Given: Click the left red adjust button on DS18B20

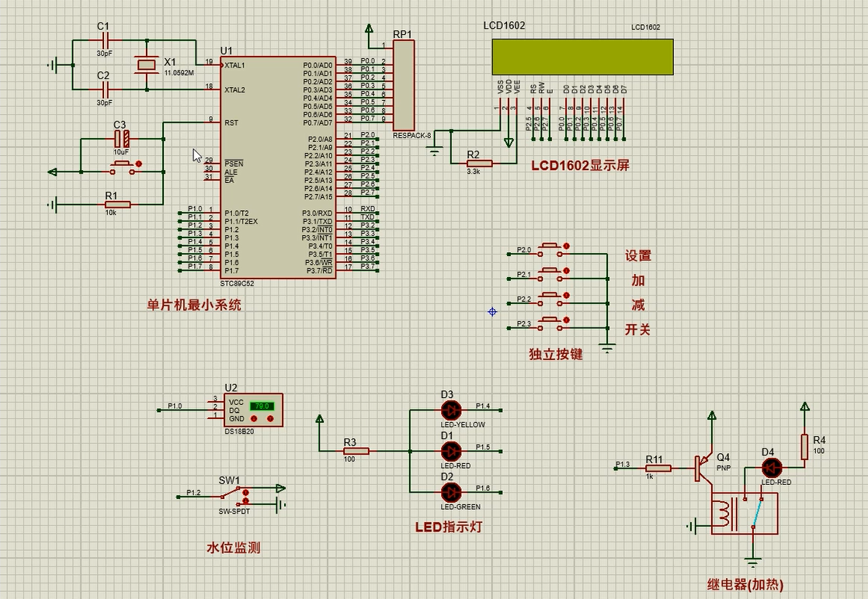Looking at the screenshot, I should (x=254, y=419).
